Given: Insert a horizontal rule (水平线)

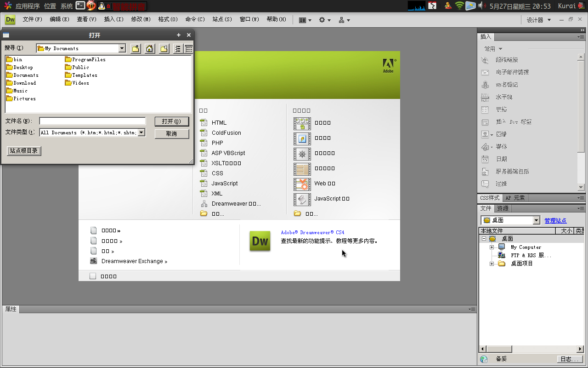Looking at the screenshot, I should [485, 97].
